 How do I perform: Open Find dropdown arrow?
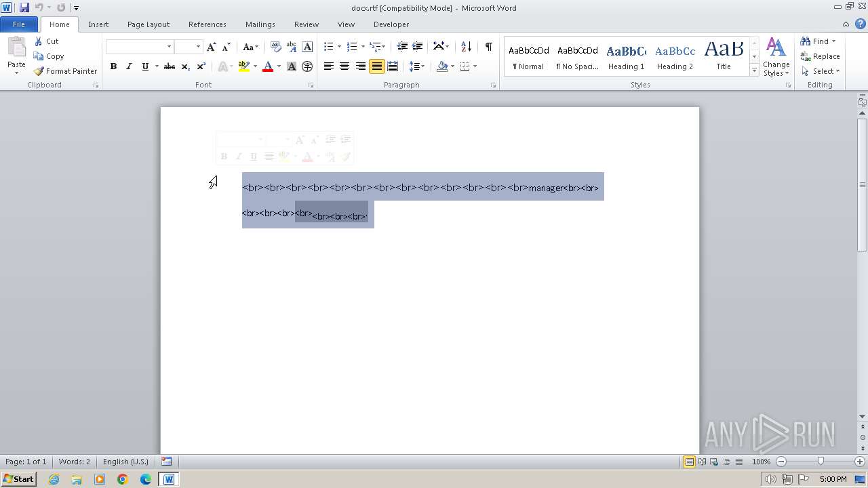pyautogui.click(x=833, y=41)
